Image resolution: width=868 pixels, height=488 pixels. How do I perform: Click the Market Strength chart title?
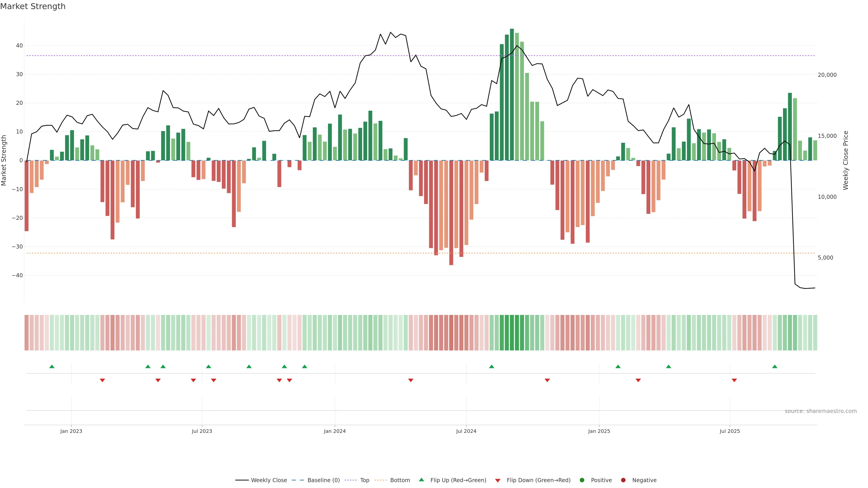[x=33, y=6]
